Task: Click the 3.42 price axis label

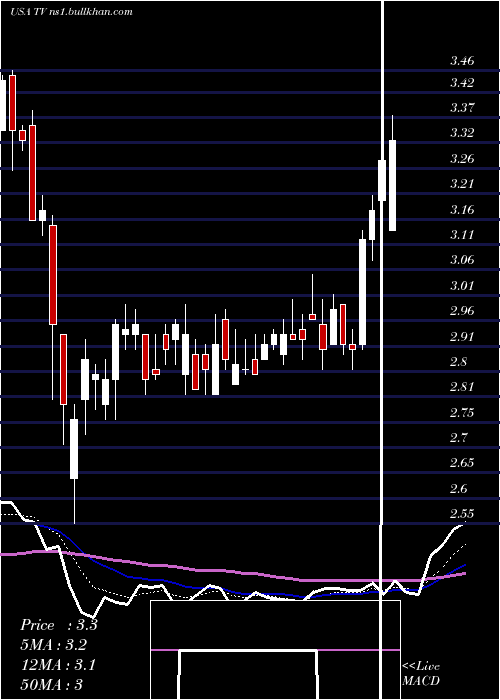Action: point(462,83)
